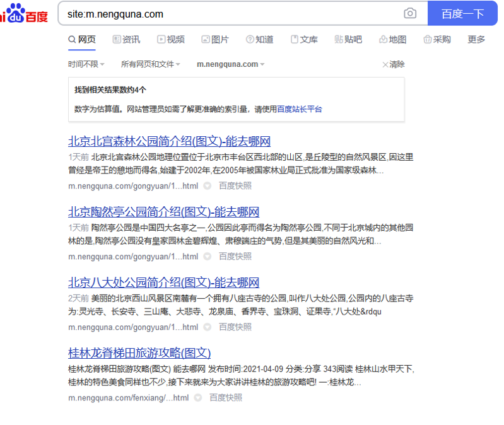Go to the 文库 tab
The height and width of the screenshot is (425, 504).
tap(304, 40)
